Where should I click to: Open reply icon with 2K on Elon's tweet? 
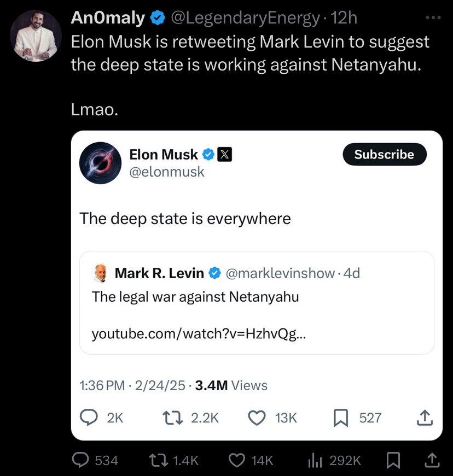click(x=101, y=418)
